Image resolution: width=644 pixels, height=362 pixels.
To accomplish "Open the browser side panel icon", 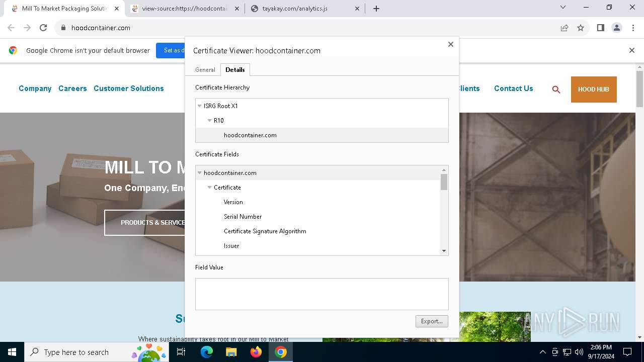I will point(600,28).
